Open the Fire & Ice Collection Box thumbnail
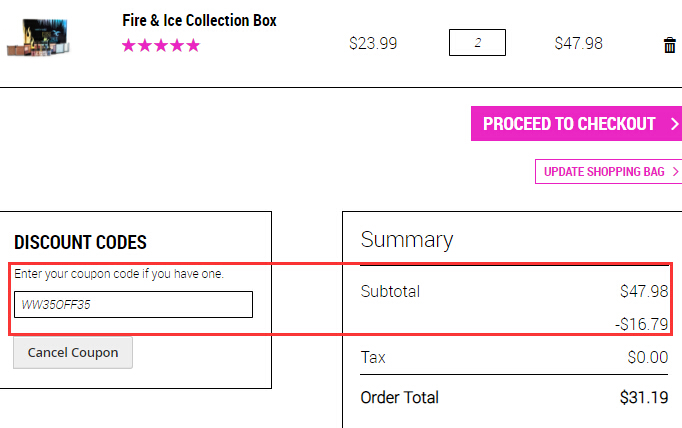The image size is (682, 428). pos(38,37)
